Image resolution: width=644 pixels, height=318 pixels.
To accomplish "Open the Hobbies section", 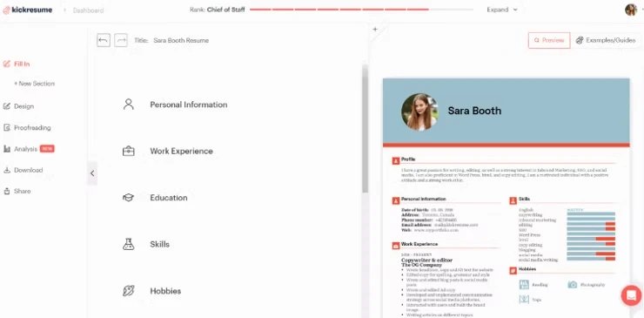I will coord(165,291).
